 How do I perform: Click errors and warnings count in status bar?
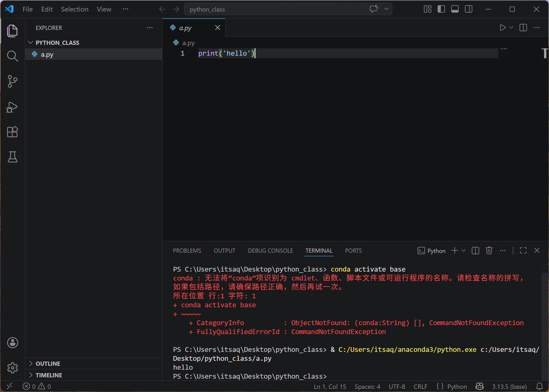click(37, 386)
